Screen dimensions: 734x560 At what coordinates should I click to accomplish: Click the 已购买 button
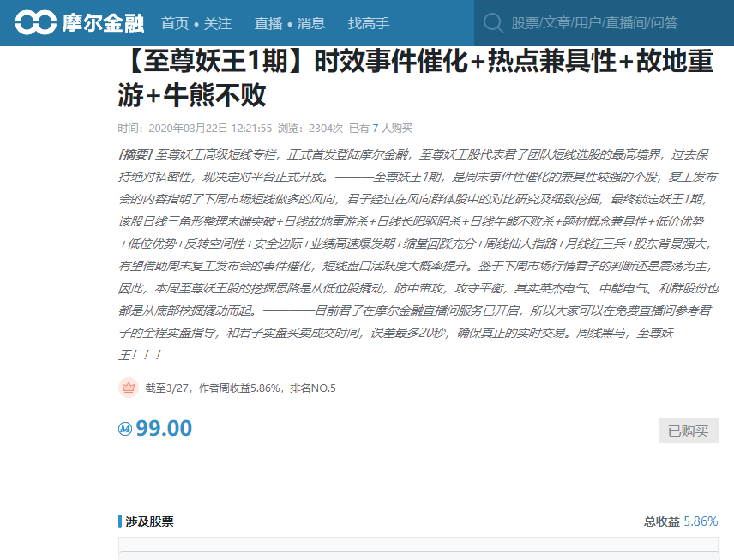pyautogui.click(x=688, y=431)
